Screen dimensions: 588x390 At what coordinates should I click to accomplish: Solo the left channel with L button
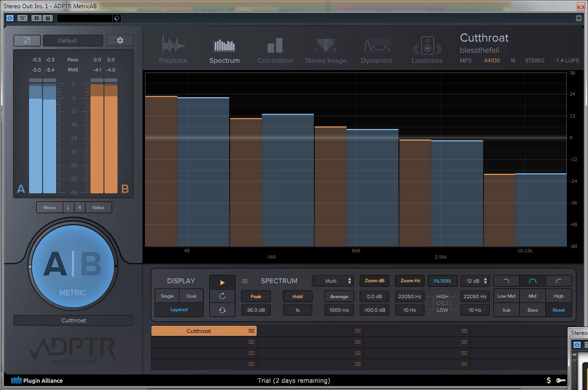pyautogui.click(x=68, y=207)
